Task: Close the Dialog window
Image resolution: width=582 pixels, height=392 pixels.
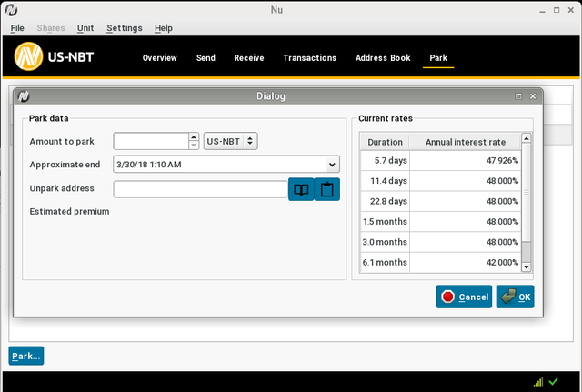Action: tap(533, 96)
